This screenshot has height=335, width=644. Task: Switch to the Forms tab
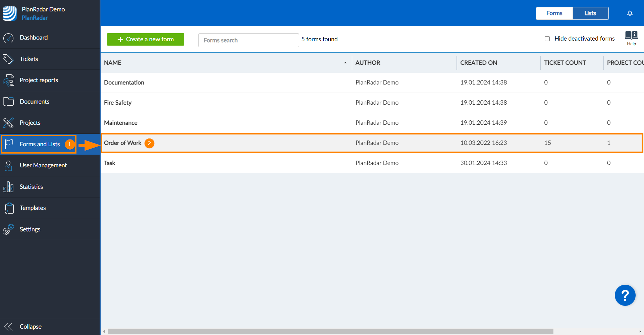click(x=554, y=13)
